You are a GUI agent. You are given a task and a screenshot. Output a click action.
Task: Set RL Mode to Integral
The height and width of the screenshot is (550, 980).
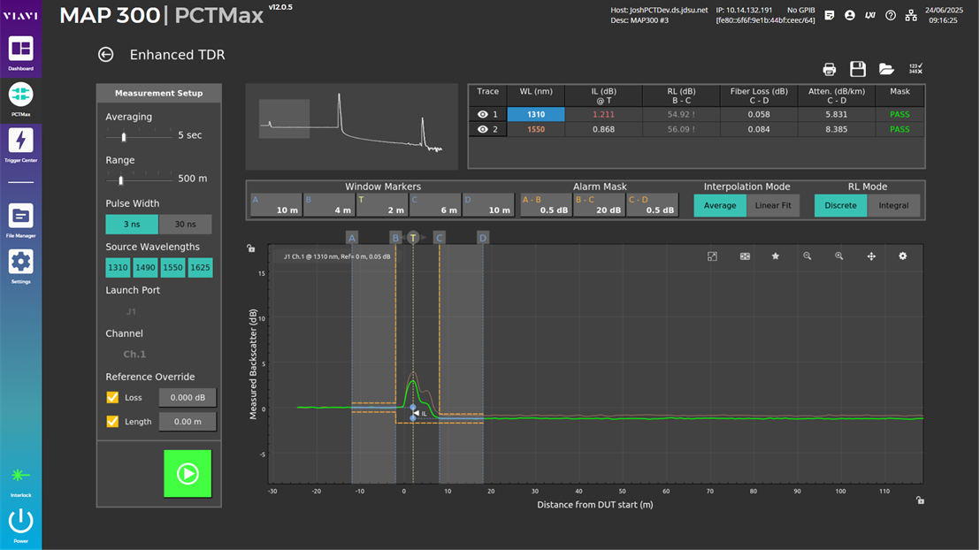[893, 205]
